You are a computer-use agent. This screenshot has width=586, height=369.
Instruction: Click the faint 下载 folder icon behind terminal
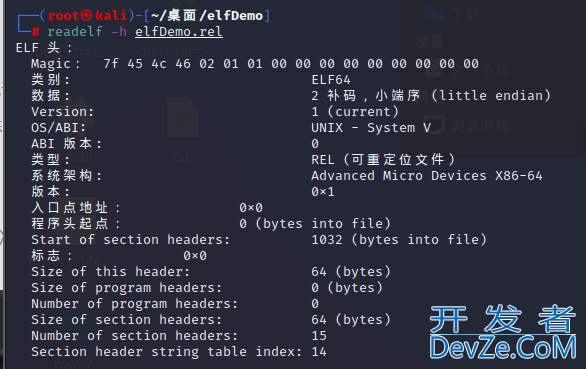tap(434, 14)
